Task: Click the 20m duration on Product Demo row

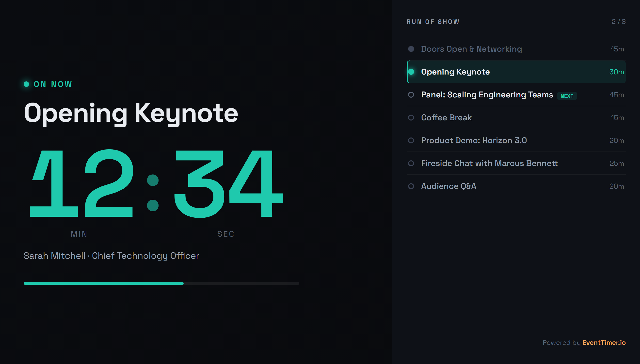Action: click(616, 141)
